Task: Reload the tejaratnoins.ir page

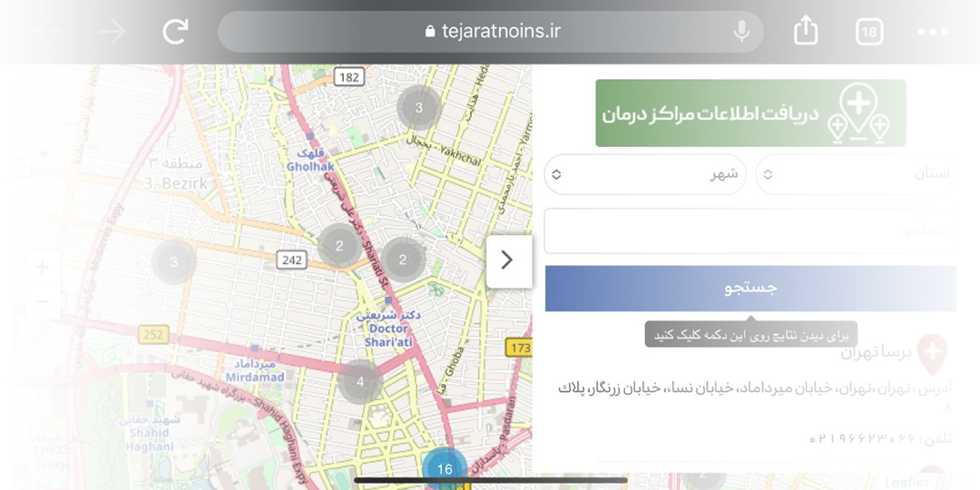Action: tap(175, 32)
